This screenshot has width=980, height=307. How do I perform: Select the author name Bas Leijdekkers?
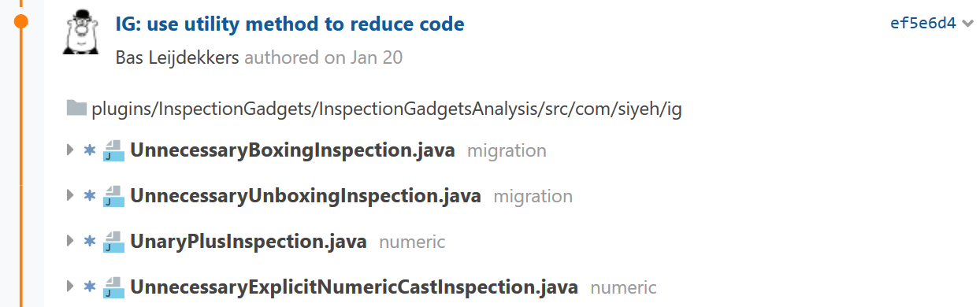tap(177, 59)
